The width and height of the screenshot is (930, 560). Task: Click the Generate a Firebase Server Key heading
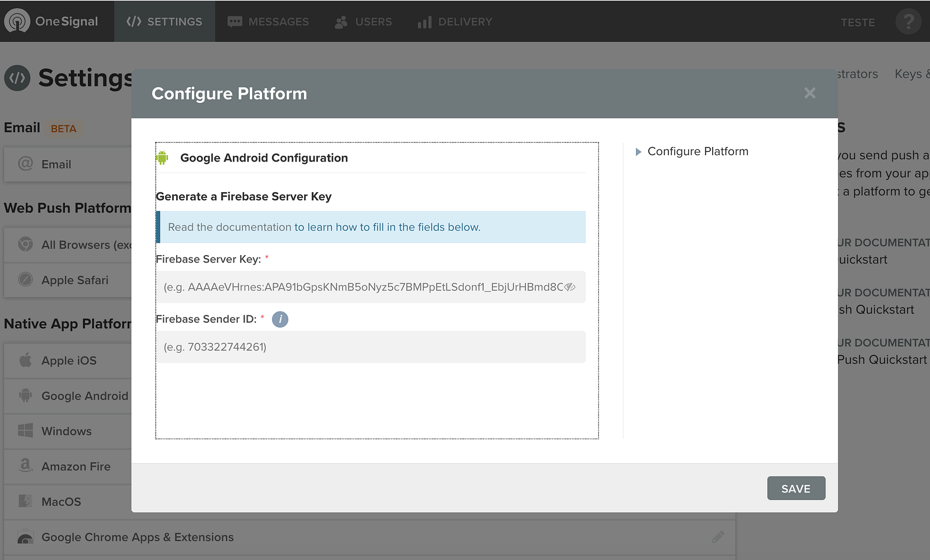click(x=244, y=196)
